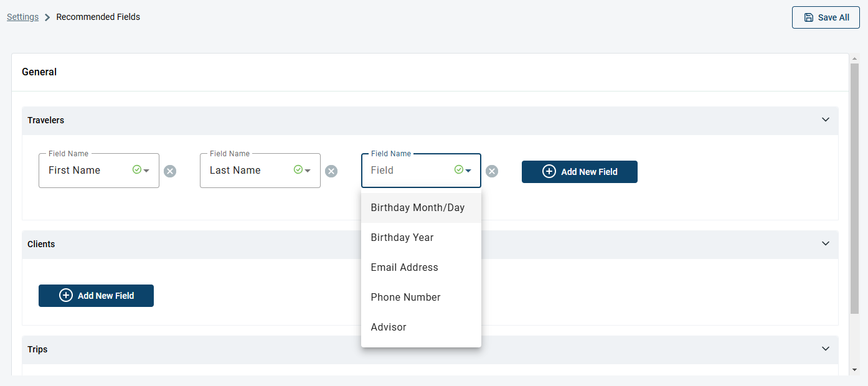Collapse the Trips section chevron
This screenshot has width=868, height=386.
click(x=826, y=349)
